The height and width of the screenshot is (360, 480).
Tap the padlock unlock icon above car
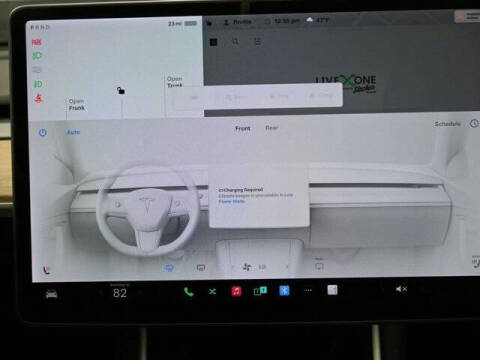pyautogui.click(x=121, y=90)
